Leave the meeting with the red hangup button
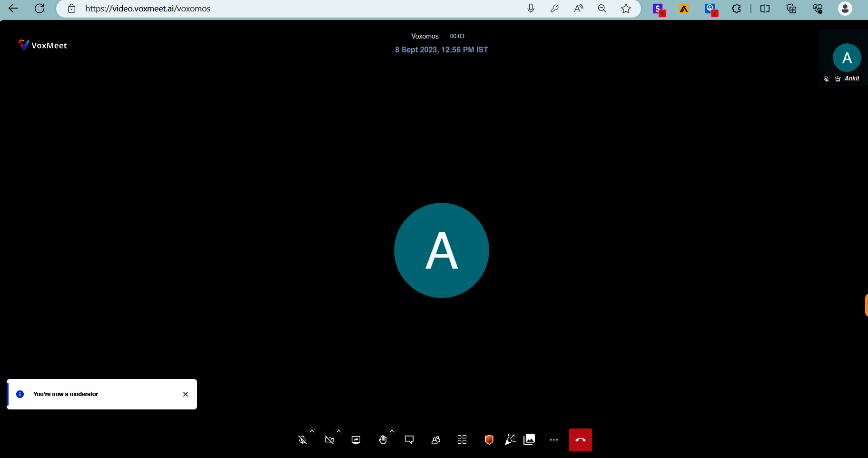This screenshot has height=458, width=868. 580,439
